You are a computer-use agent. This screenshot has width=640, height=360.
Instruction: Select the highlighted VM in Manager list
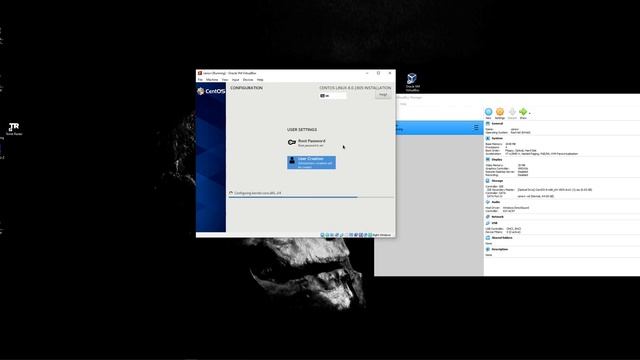pyautogui.click(x=439, y=128)
